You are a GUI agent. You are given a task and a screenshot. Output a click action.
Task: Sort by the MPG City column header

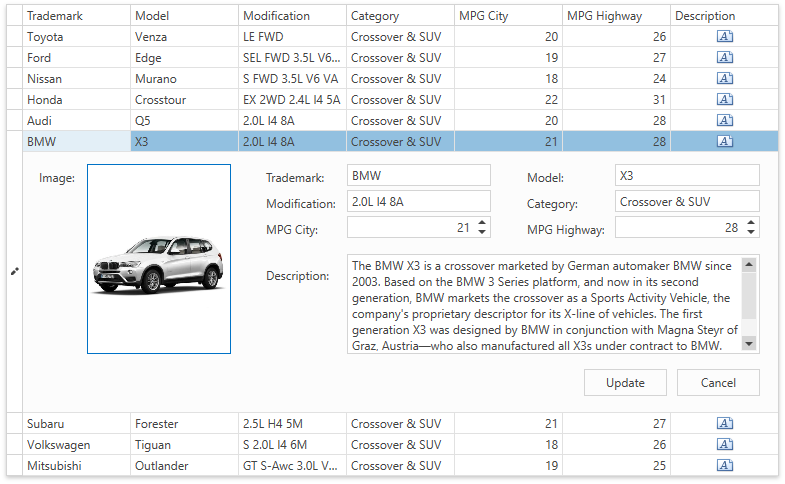pos(509,16)
